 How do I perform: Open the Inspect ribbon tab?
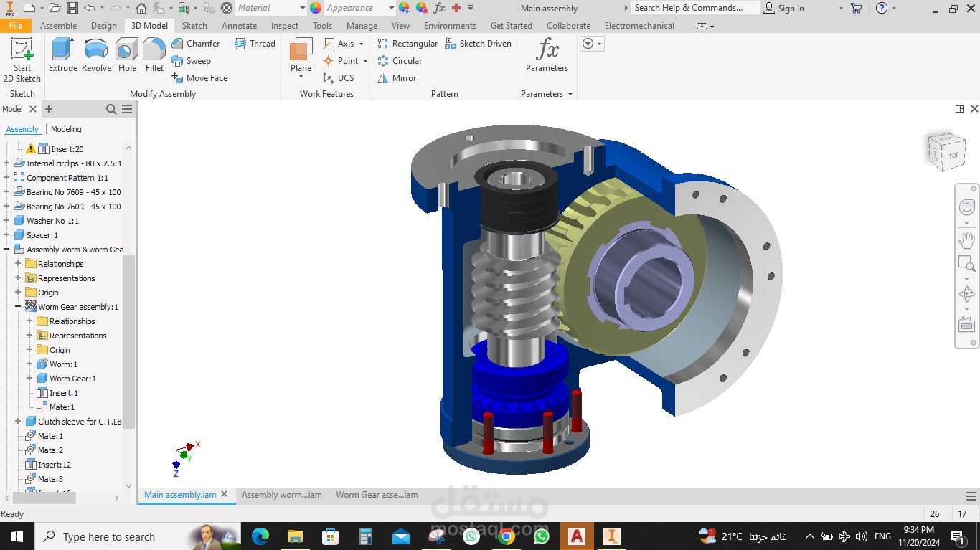click(285, 25)
